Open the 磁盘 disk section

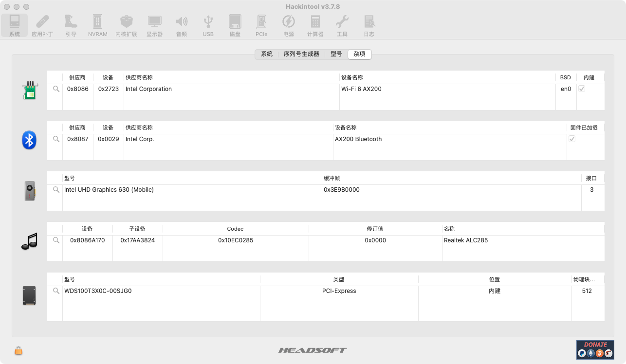point(235,25)
